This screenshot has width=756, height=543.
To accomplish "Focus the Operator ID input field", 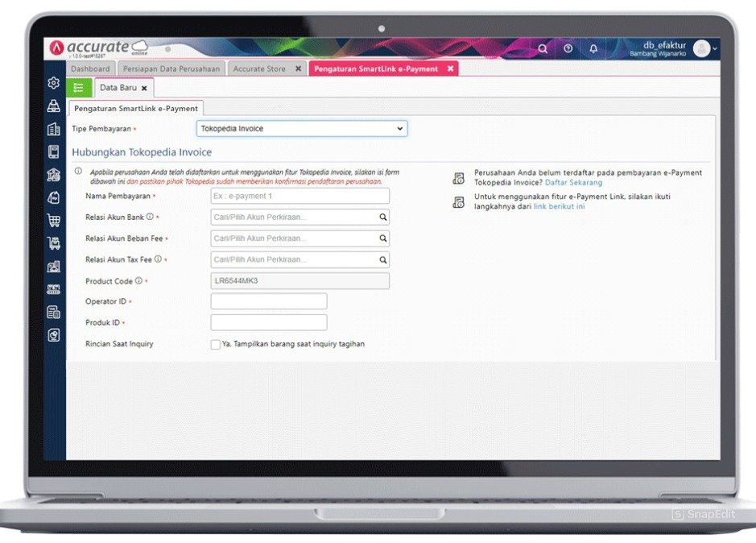I will (269, 301).
